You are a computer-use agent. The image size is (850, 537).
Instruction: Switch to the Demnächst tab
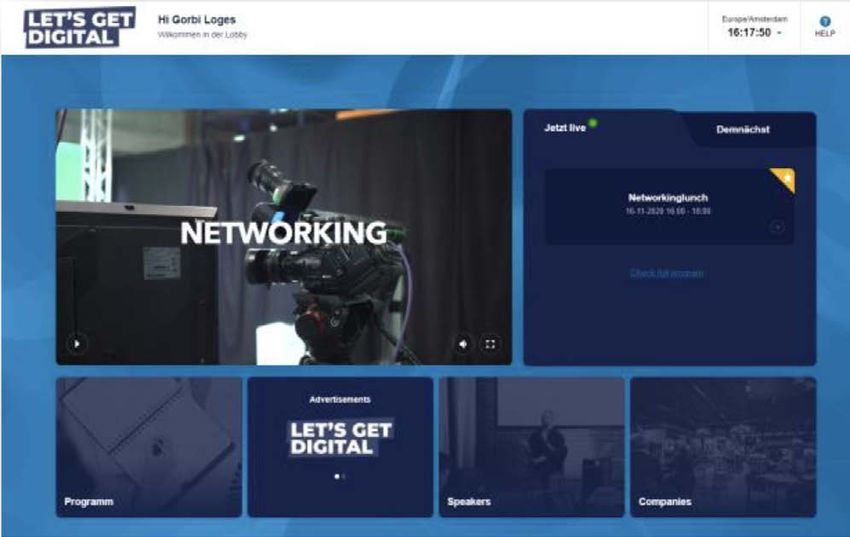(x=743, y=130)
